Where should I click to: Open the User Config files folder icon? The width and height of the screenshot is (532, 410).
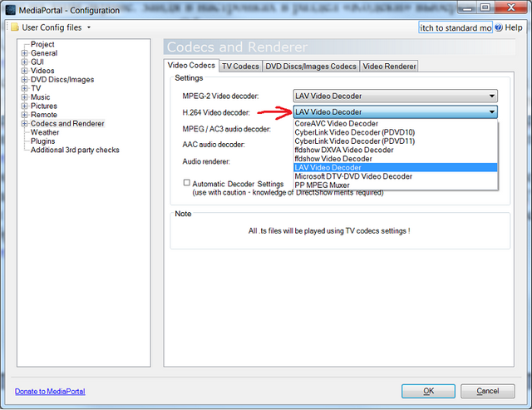[15, 27]
